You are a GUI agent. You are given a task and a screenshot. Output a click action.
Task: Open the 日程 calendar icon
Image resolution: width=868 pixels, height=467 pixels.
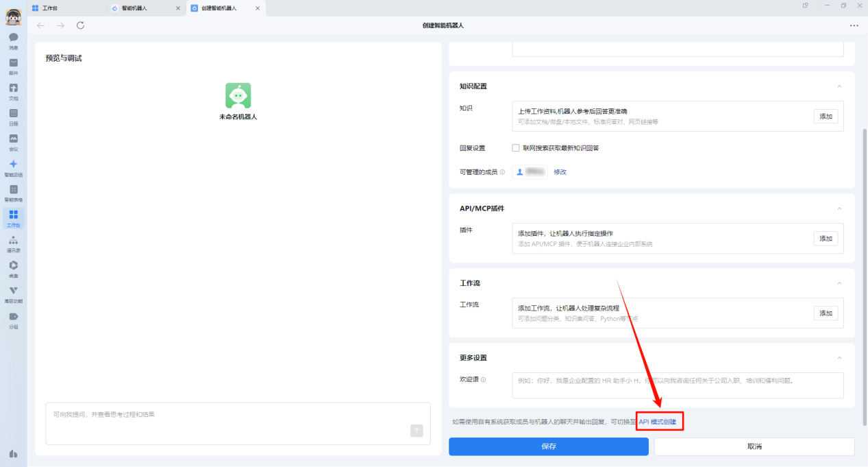(13, 116)
